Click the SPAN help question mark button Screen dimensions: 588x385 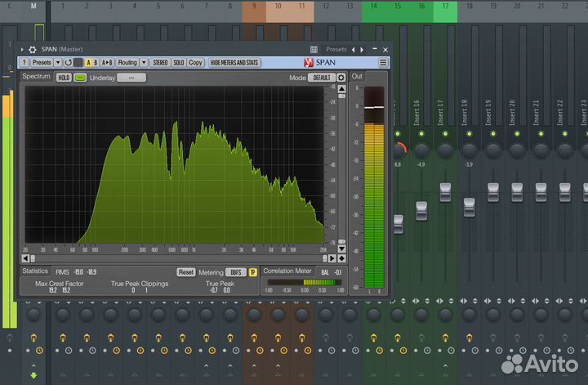(x=24, y=62)
